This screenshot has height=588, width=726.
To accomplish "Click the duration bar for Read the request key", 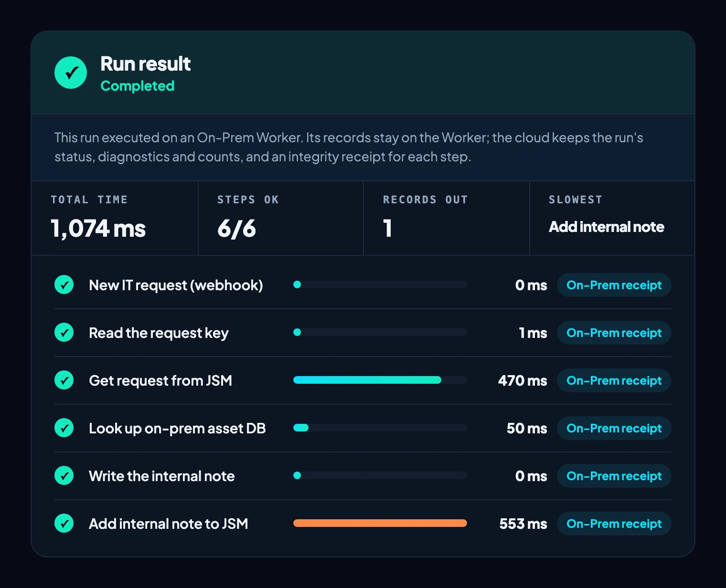I will tap(380, 332).
